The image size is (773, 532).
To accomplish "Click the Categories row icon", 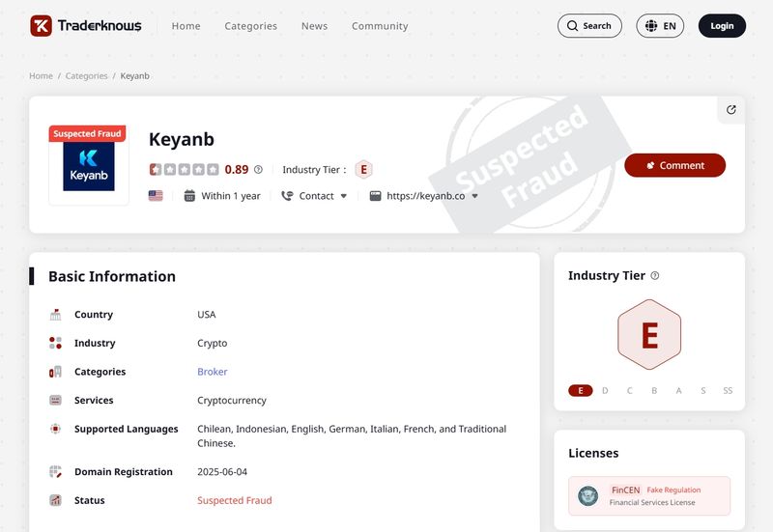I will 56,372.
